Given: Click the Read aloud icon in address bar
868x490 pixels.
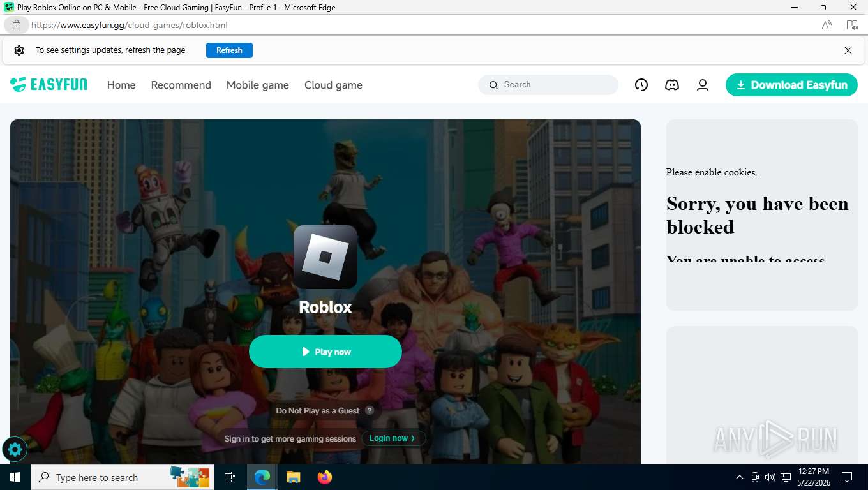Looking at the screenshot, I should click(827, 25).
